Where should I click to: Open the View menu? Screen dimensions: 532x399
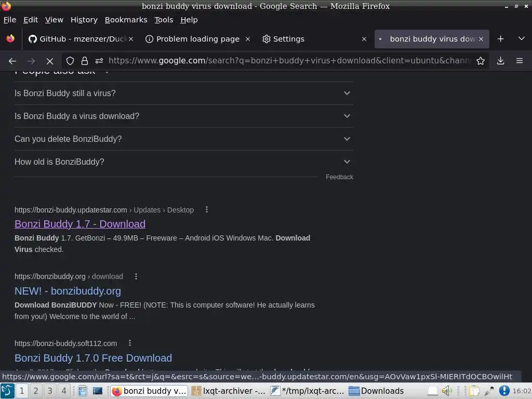click(54, 20)
